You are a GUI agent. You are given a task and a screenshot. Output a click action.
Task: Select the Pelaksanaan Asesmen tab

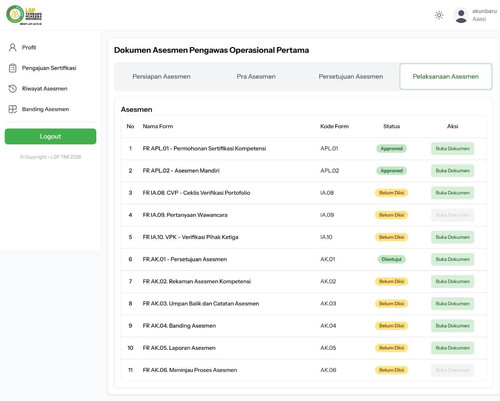[446, 77]
